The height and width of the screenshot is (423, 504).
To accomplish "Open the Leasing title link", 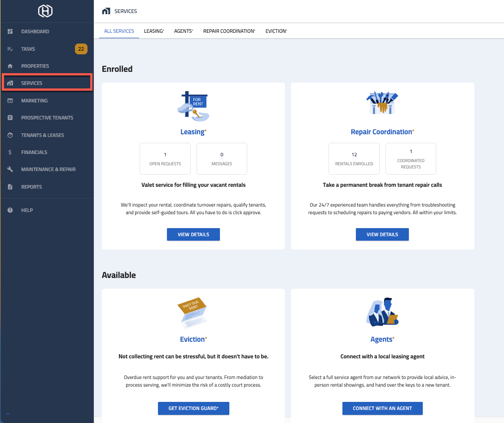I will (193, 132).
